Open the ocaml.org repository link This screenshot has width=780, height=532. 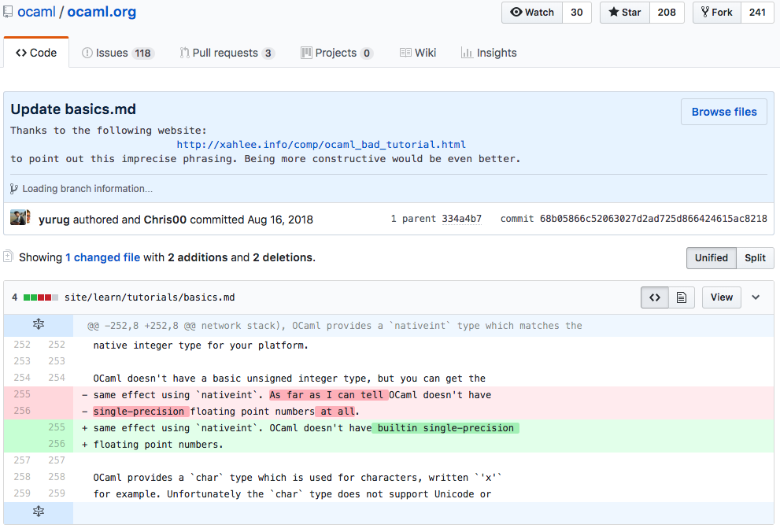(102, 12)
